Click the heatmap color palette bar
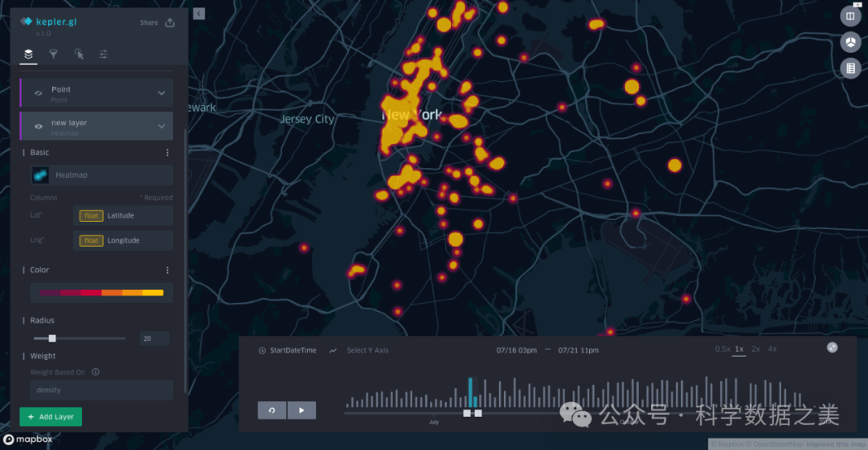868x450 pixels. [x=101, y=292]
